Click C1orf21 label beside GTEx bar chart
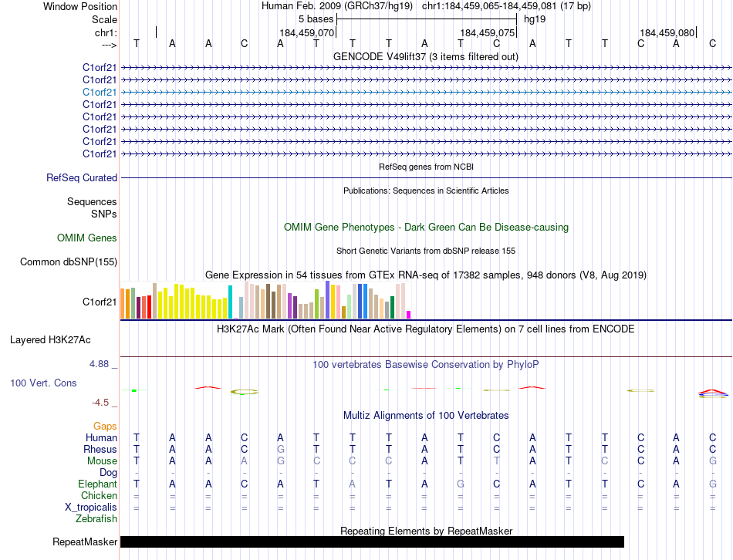The image size is (733, 560). click(x=100, y=302)
